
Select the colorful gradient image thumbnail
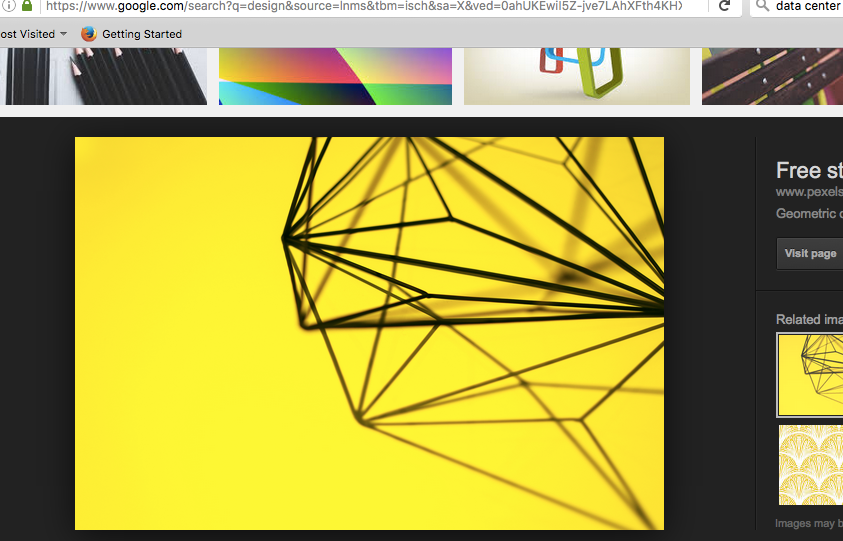[x=335, y=76]
